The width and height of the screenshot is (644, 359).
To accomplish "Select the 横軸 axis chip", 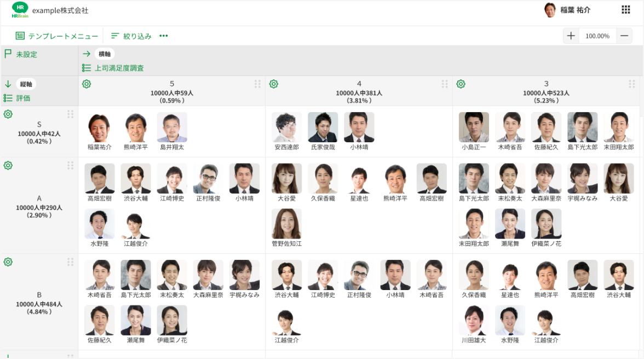I will (104, 54).
